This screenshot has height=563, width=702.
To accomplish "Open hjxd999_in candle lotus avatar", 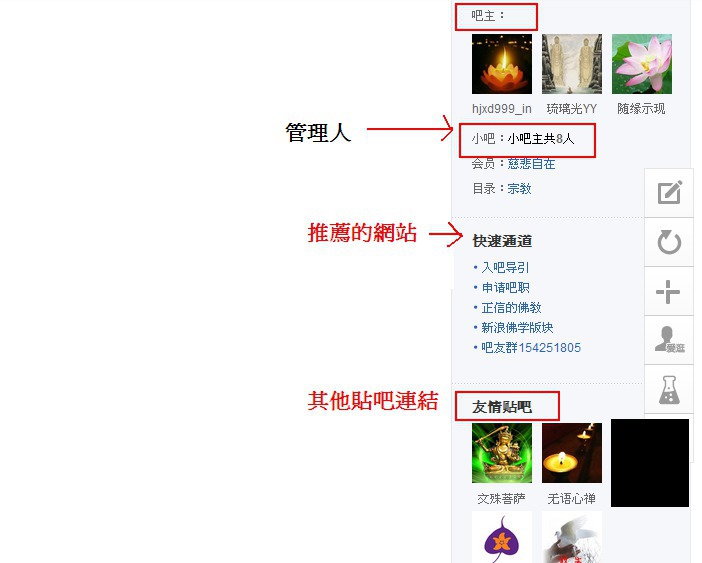I will (502, 64).
